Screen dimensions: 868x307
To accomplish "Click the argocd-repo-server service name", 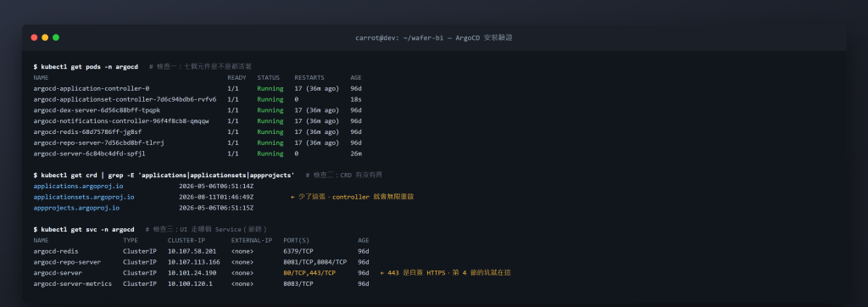I will coord(67,262).
